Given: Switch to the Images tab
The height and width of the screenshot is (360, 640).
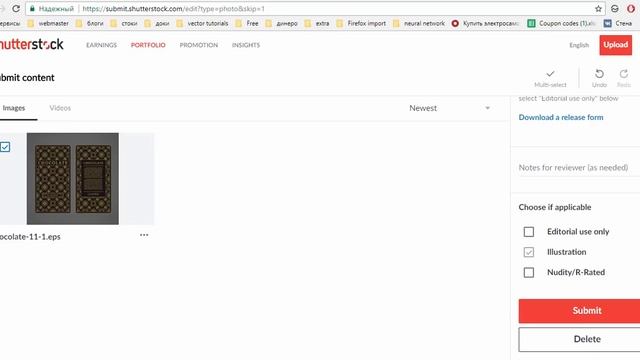Looking at the screenshot, I should [x=14, y=108].
